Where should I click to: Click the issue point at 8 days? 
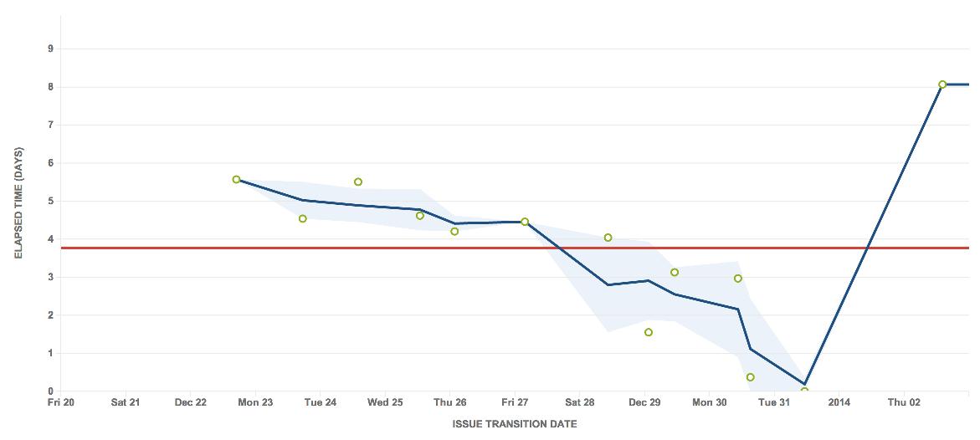click(942, 84)
